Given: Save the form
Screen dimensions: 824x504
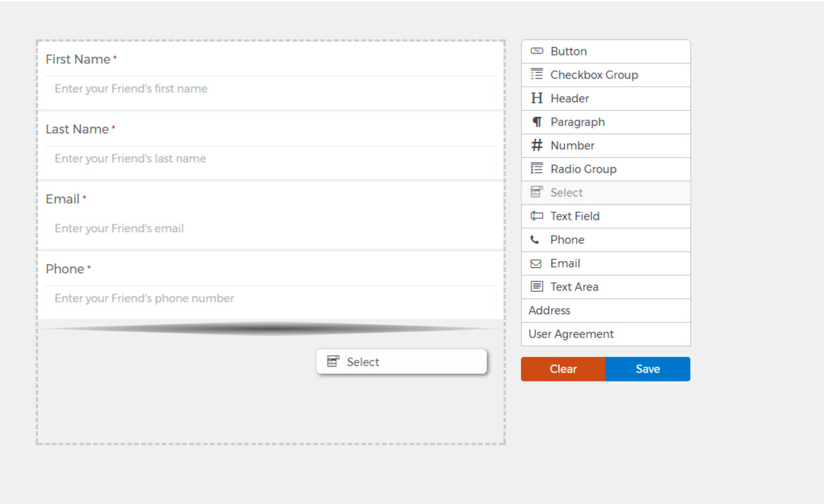Looking at the screenshot, I should (x=648, y=369).
